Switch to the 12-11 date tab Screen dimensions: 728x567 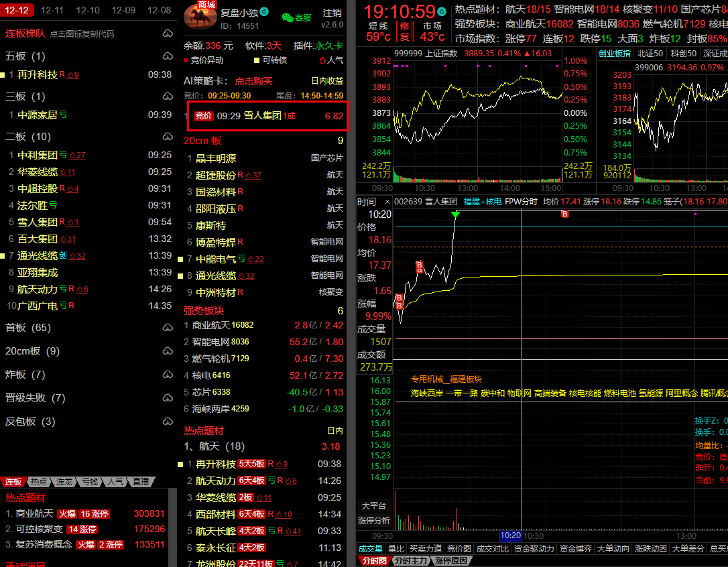(x=52, y=10)
